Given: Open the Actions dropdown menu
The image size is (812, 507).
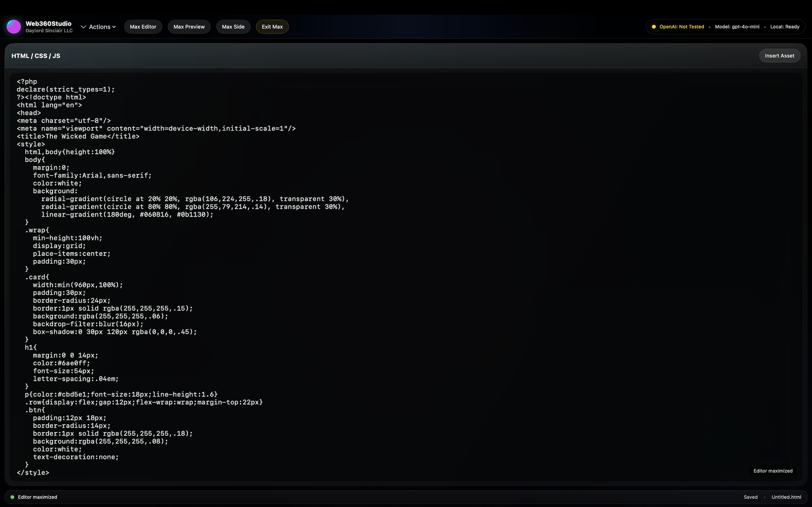Looking at the screenshot, I should pos(99,26).
